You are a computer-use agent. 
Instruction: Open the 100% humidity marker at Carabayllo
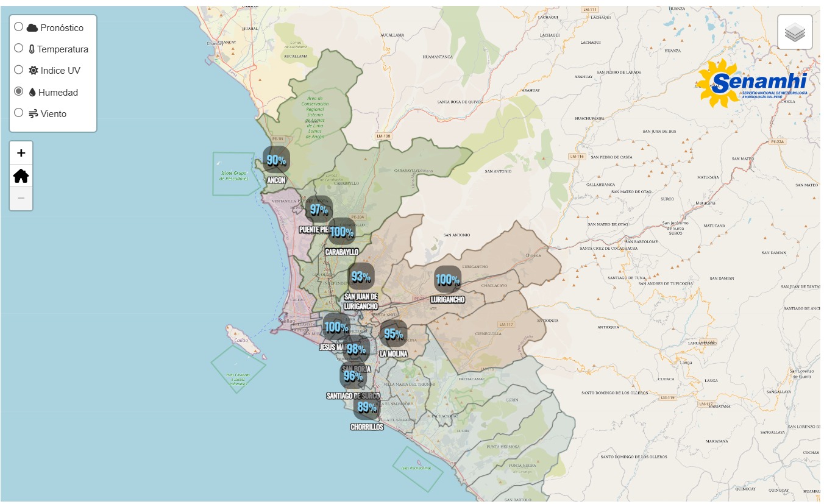click(x=342, y=232)
